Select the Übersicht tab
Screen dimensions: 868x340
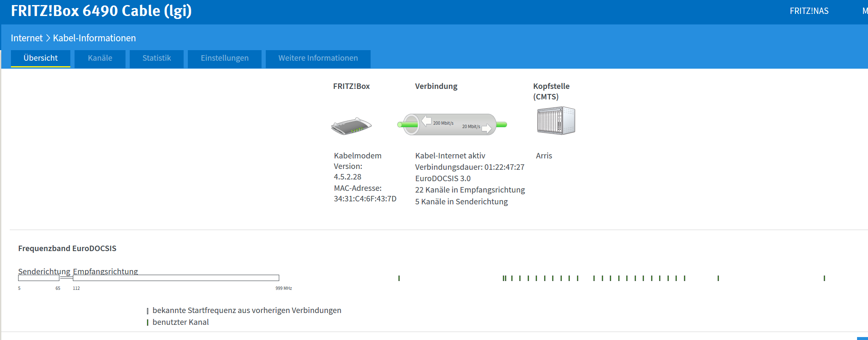click(x=40, y=58)
